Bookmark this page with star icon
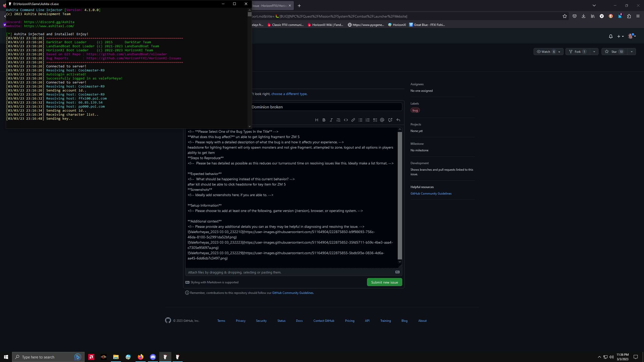The image size is (644, 362). pyautogui.click(x=565, y=16)
